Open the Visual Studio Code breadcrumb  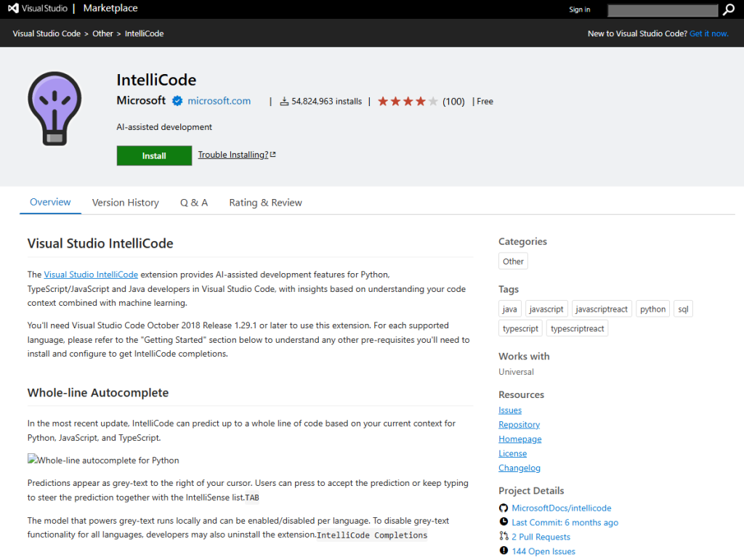click(46, 33)
